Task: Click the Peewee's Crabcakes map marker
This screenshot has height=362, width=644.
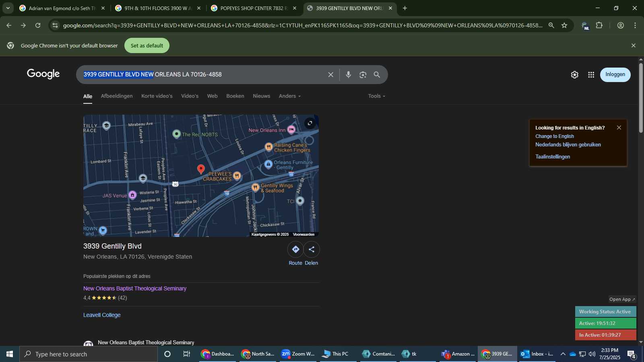Action: coord(237,175)
